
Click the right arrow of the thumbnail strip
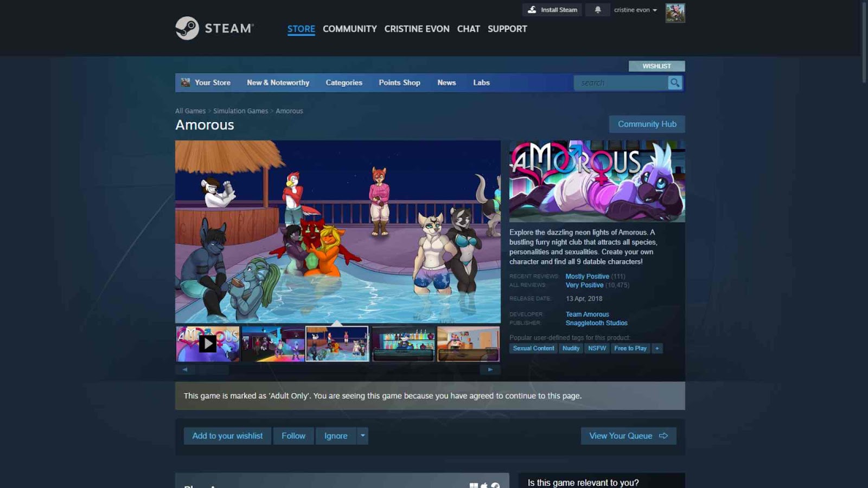[x=490, y=370]
